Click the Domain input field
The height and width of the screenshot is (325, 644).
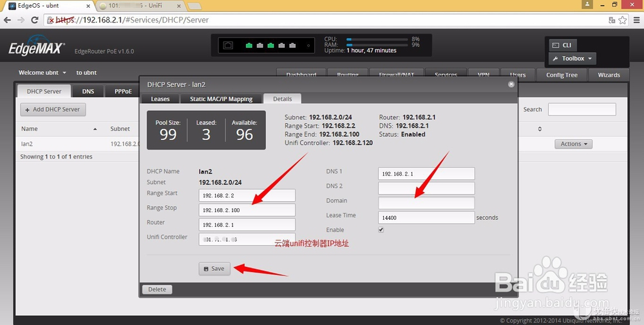coord(426,203)
